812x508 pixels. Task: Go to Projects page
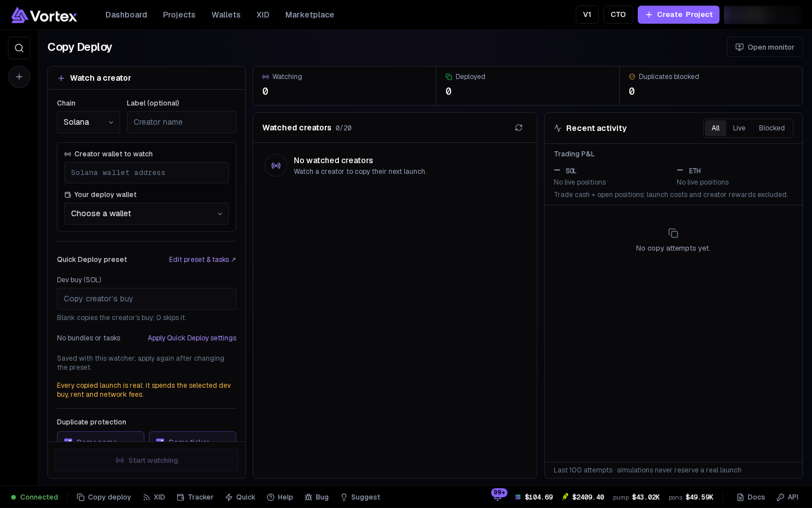[179, 15]
